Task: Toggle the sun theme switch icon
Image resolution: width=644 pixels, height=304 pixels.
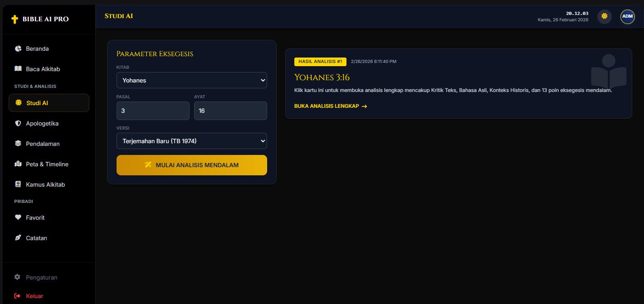Action: click(604, 16)
